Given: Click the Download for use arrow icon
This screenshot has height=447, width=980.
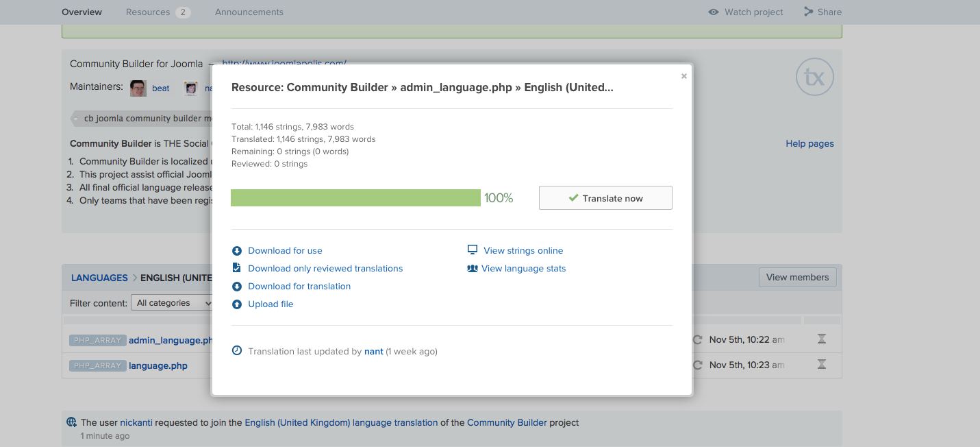Looking at the screenshot, I should 237,251.
